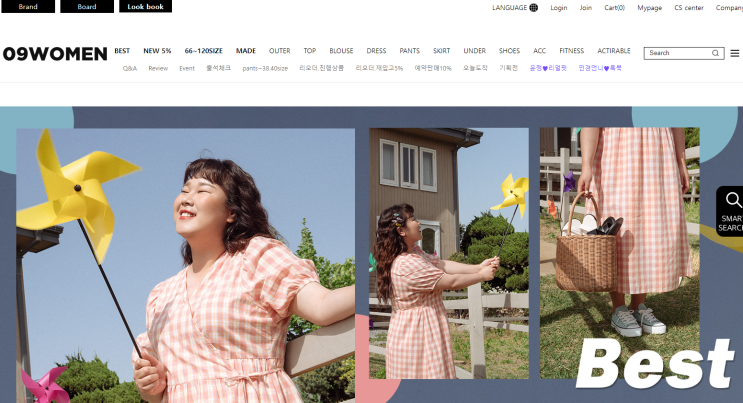Screen dimensions: 743x403
Task: Open the hamburger menu icon
Action: tap(734, 53)
